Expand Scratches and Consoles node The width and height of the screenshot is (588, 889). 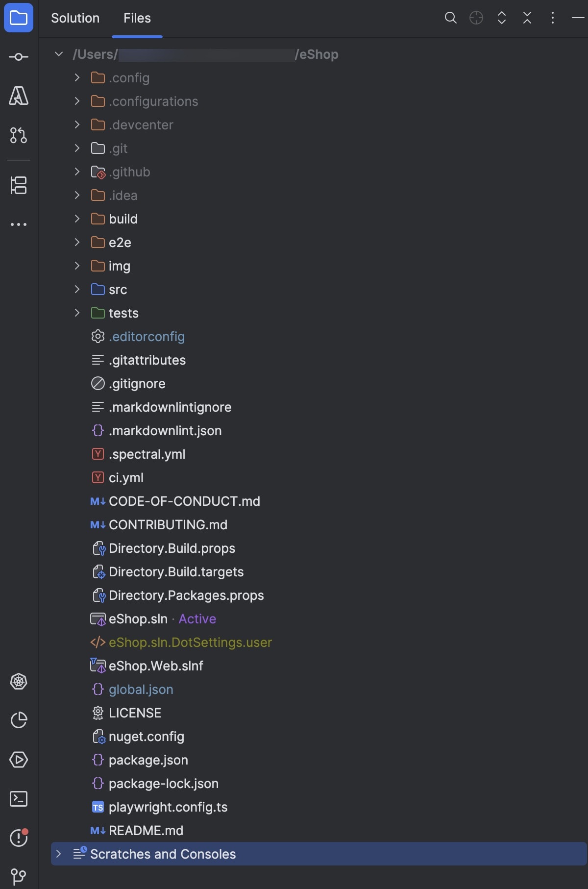tap(59, 854)
